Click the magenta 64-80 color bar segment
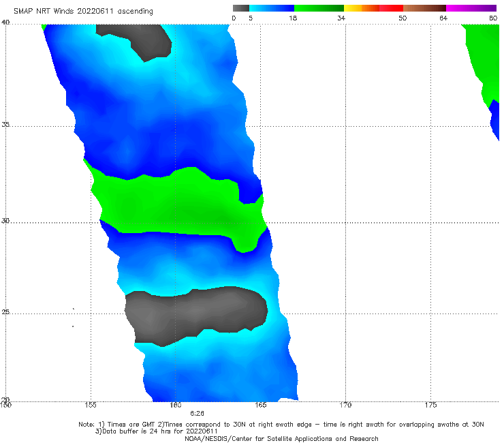The height and width of the screenshot is (443, 504). click(x=471, y=8)
